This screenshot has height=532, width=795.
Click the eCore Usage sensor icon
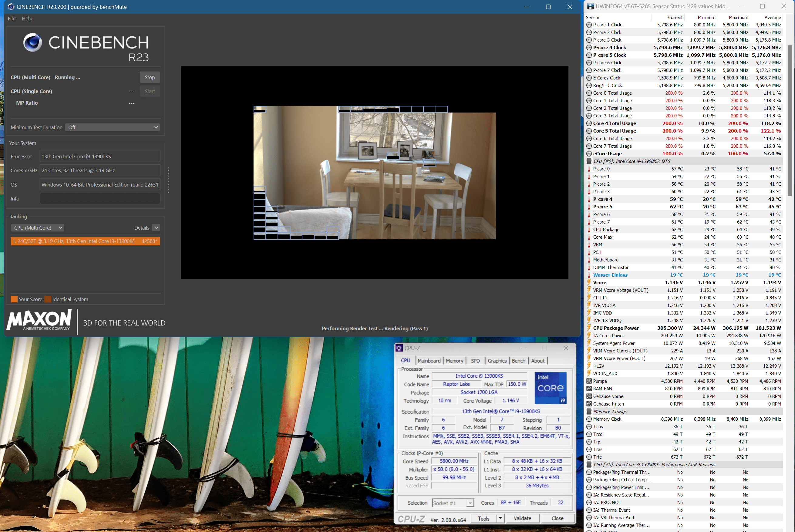pos(589,154)
